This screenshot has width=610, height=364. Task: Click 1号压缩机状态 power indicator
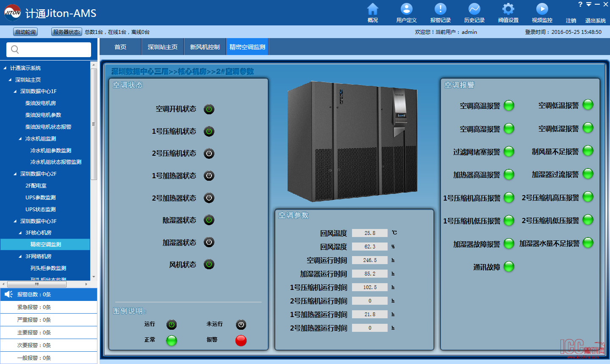pos(209,131)
